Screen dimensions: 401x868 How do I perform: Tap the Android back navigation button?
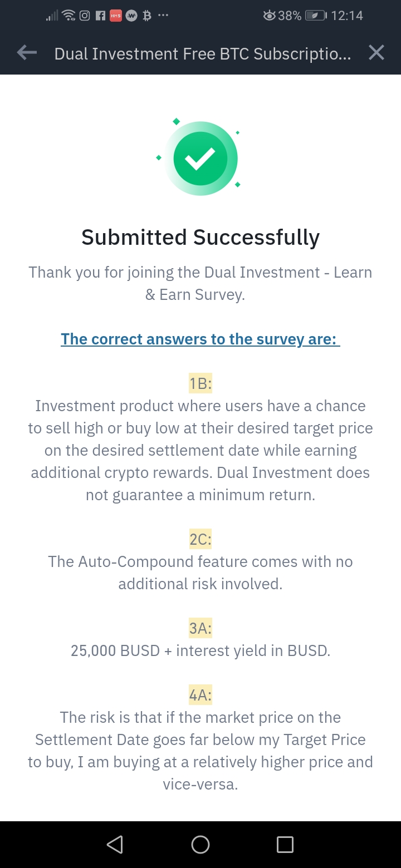pos(115,845)
